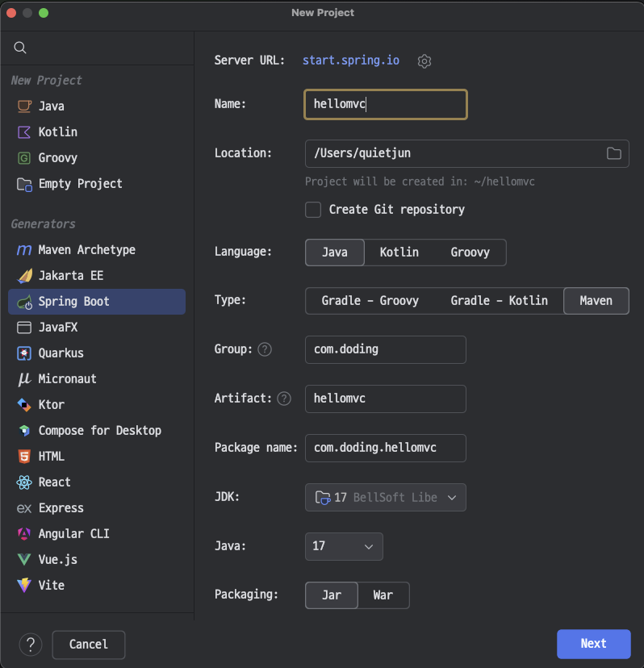This screenshot has width=644, height=668.
Task: Click the Maven Archetype m icon
Action: 24,249
